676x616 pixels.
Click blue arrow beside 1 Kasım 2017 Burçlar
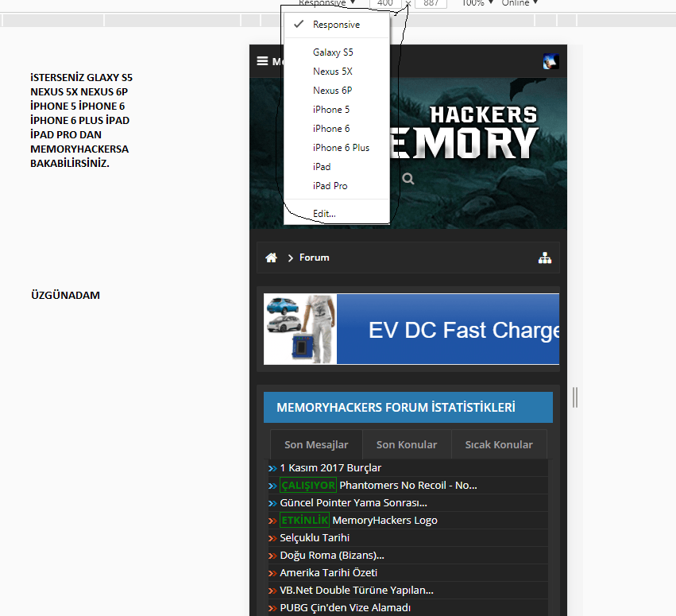coord(272,468)
